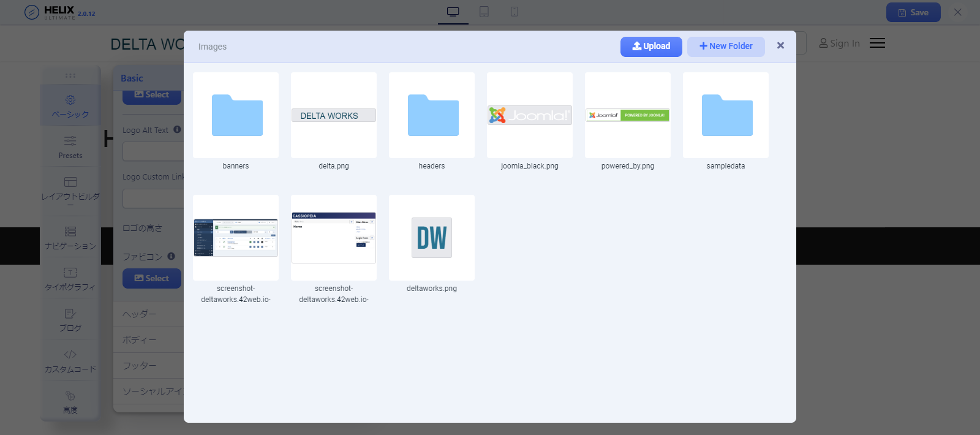The height and width of the screenshot is (435, 980).
Task: Switch to desktop preview icon
Action: 453,12
